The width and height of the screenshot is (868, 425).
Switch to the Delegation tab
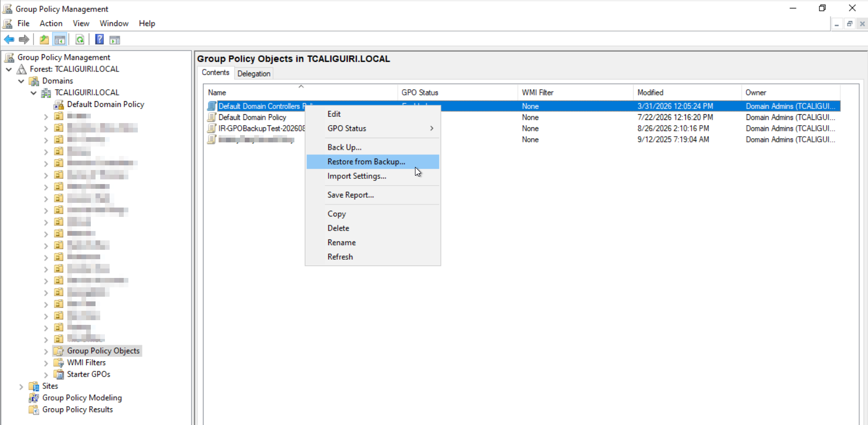click(254, 74)
